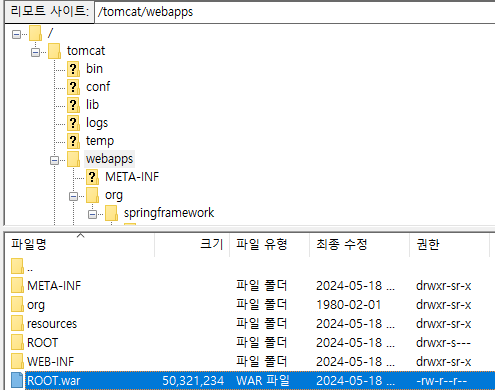The height and width of the screenshot is (390, 495).
Task: Select the webapps folder in tree
Action: pyautogui.click(x=109, y=159)
